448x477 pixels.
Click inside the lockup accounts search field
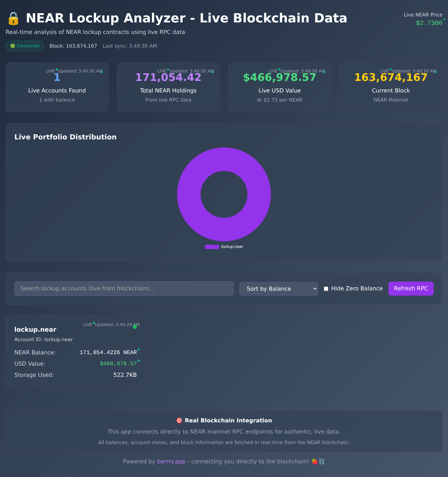pos(124,289)
